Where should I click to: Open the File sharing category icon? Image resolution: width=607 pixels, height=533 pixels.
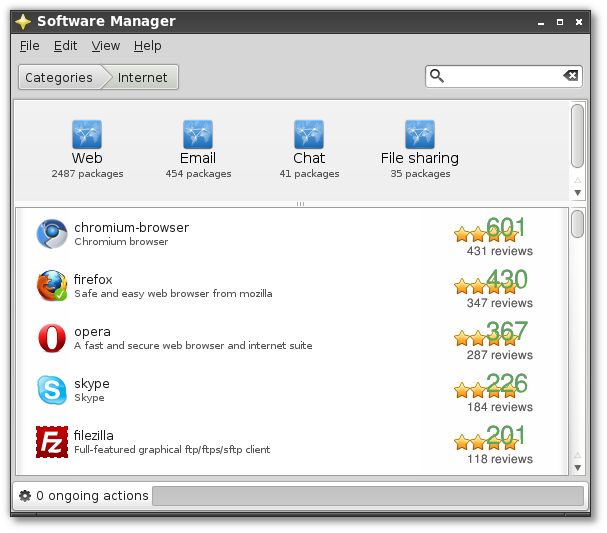[x=420, y=134]
